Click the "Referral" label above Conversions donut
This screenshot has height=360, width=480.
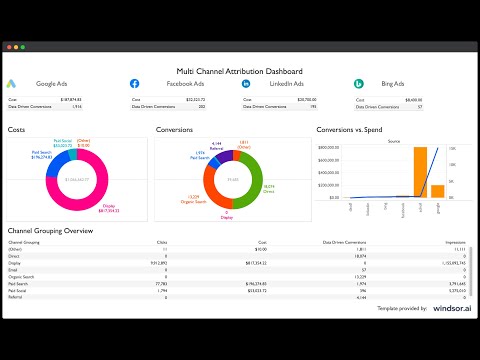216,146
